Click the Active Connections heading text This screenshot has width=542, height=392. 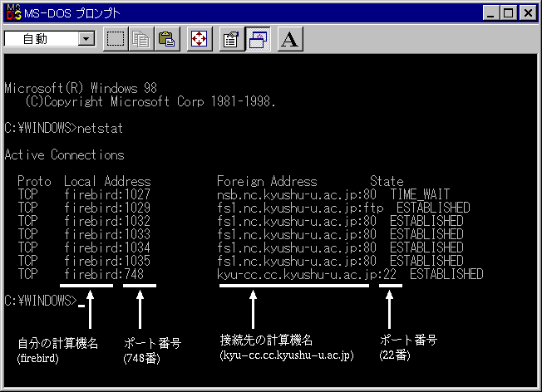point(64,154)
